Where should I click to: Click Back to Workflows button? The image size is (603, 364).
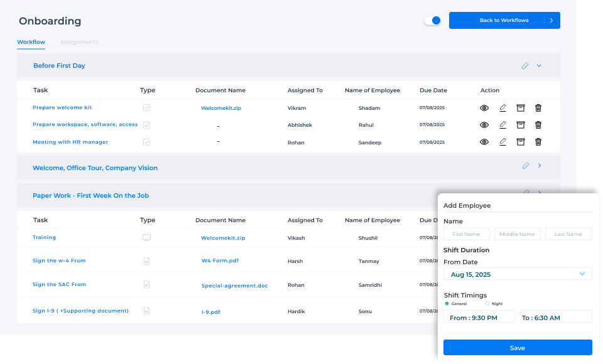(x=504, y=20)
